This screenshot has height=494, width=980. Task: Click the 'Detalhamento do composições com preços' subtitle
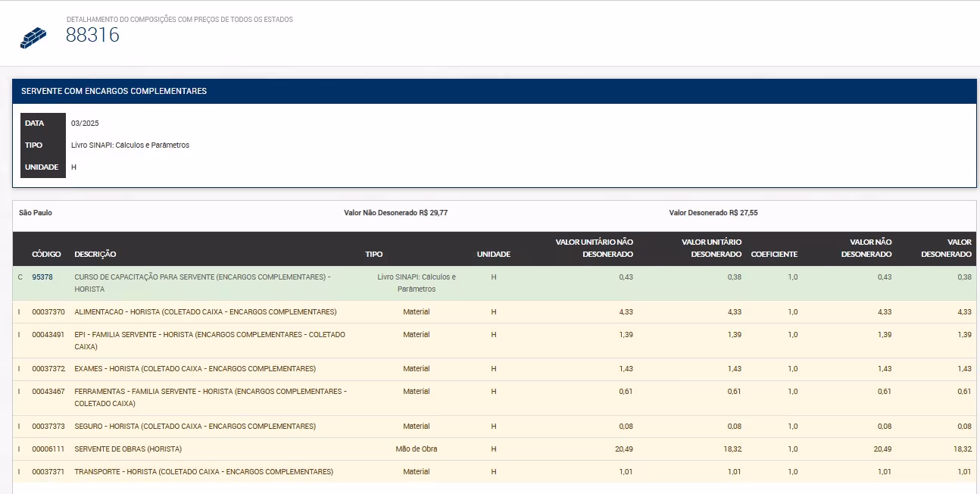(179, 19)
